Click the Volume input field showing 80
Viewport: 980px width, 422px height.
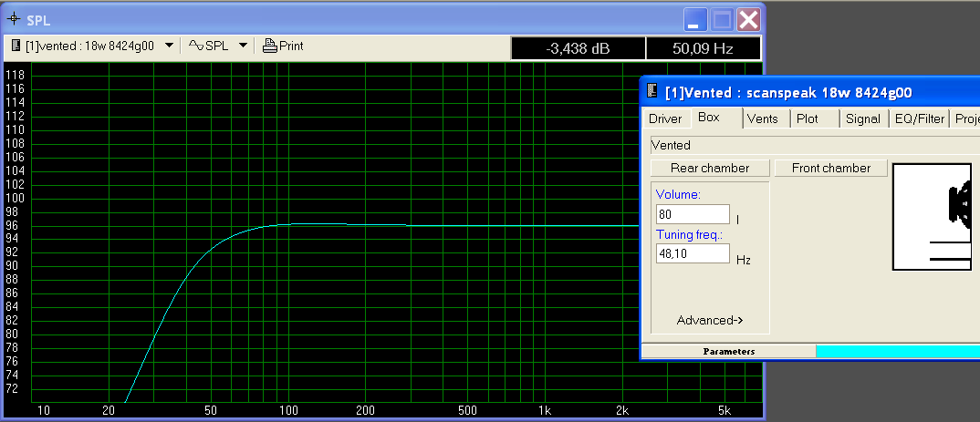point(693,214)
